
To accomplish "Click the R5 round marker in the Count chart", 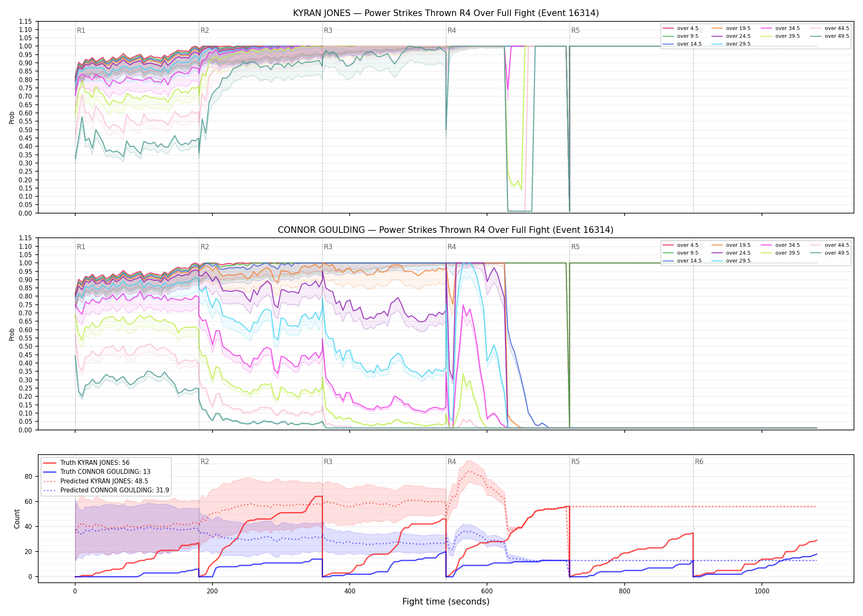I will [x=575, y=462].
